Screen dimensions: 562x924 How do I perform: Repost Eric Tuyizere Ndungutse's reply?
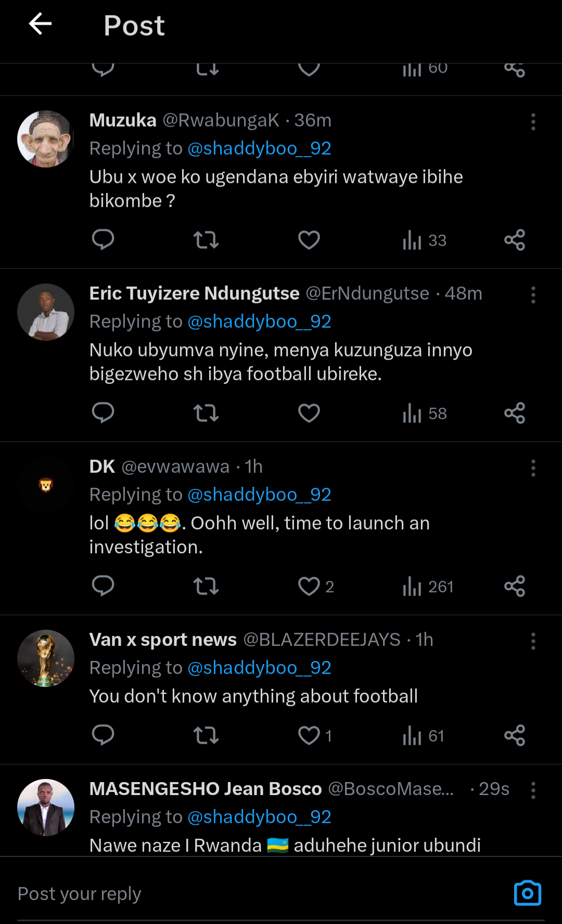point(206,413)
